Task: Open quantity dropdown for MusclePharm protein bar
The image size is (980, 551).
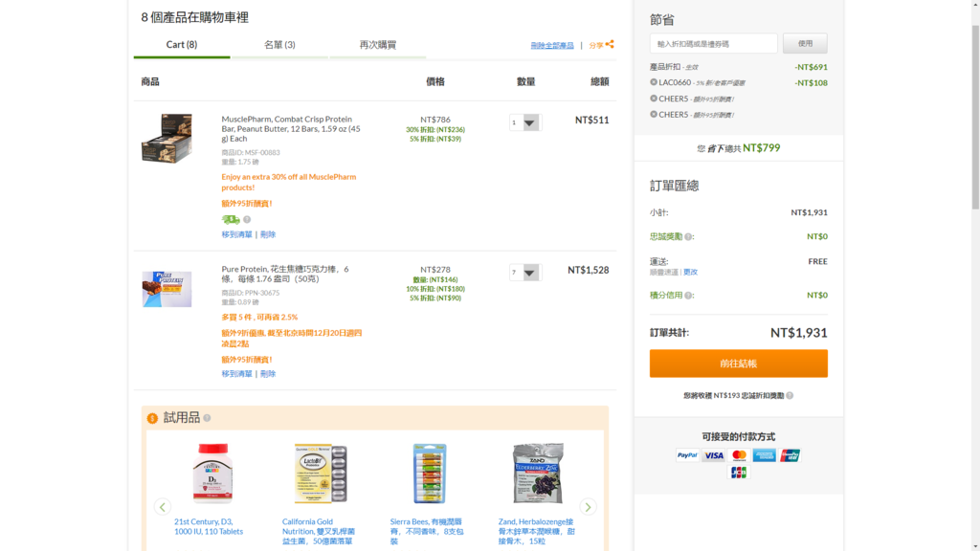Action: point(525,122)
